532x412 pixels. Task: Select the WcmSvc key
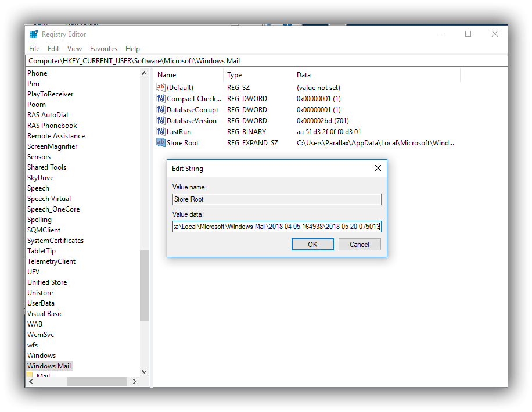pyautogui.click(x=41, y=335)
